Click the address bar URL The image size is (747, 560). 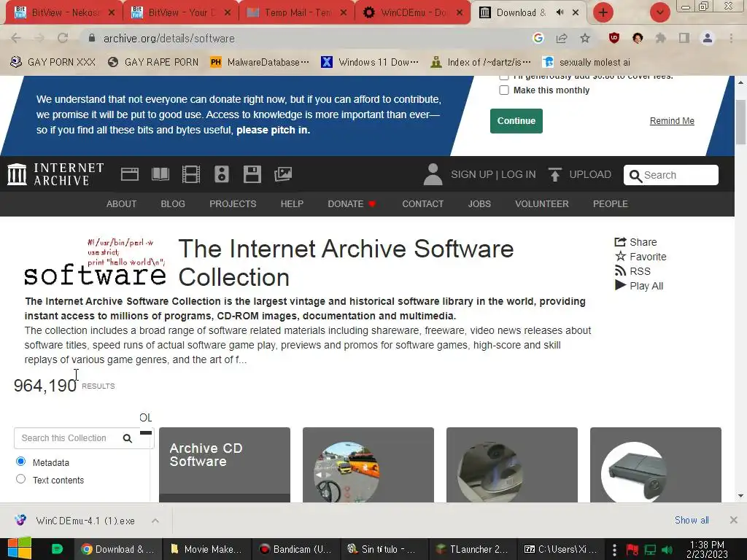click(x=169, y=38)
